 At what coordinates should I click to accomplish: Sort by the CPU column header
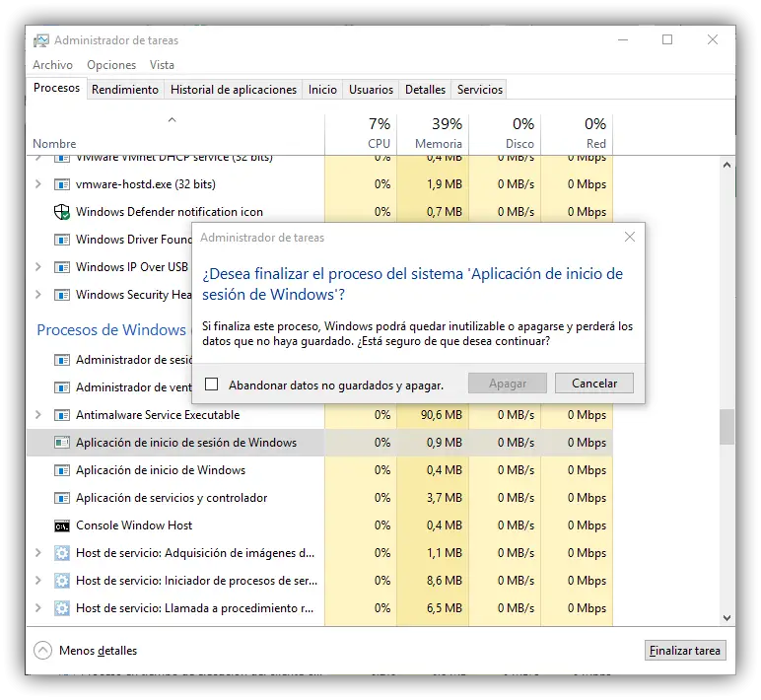point(361,134)
